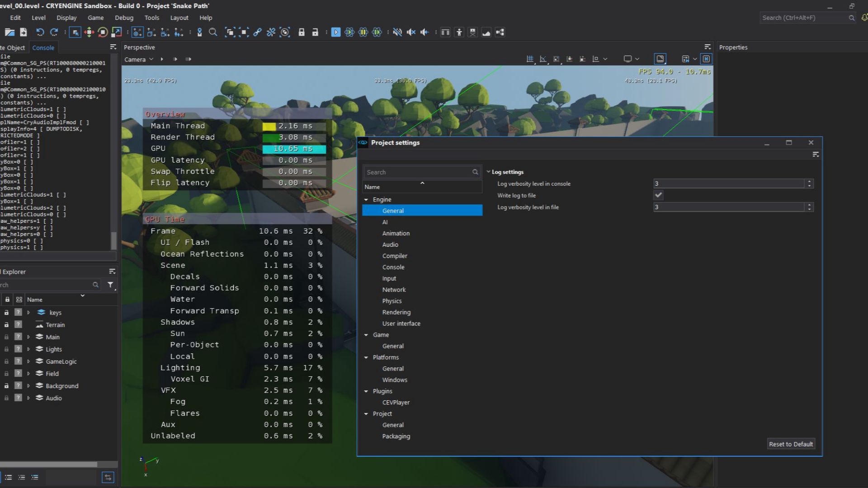Viewport: 868px width, 488px height.
Task: Open a level with the folder icon
Action: coord(9,32)
